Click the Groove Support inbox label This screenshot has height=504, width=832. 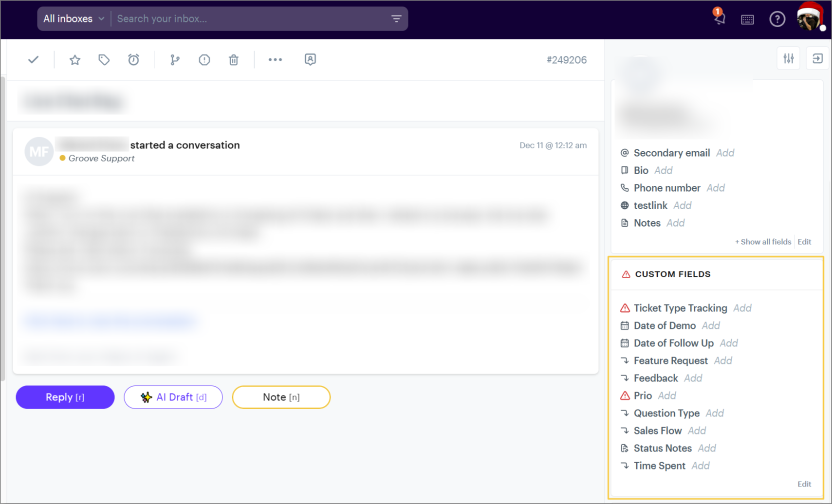101,158
